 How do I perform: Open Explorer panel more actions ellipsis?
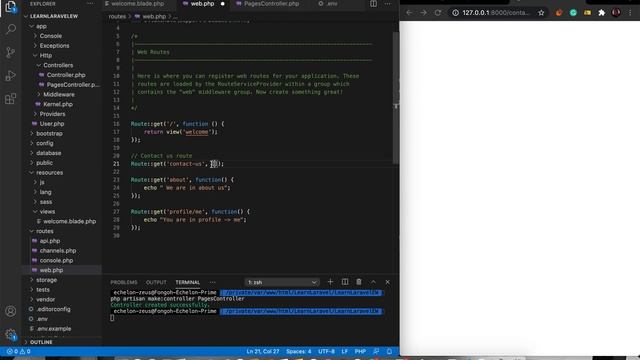(x=90, y=4)
